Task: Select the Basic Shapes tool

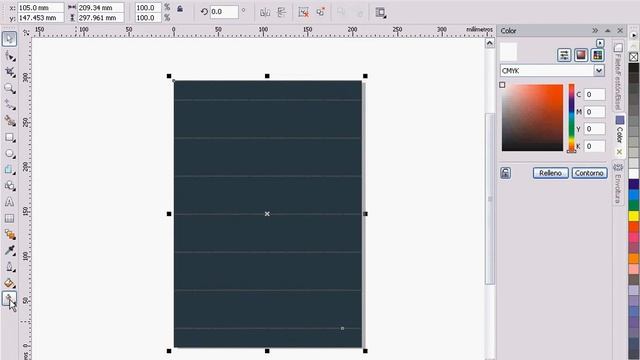Action: pos(10,186)
